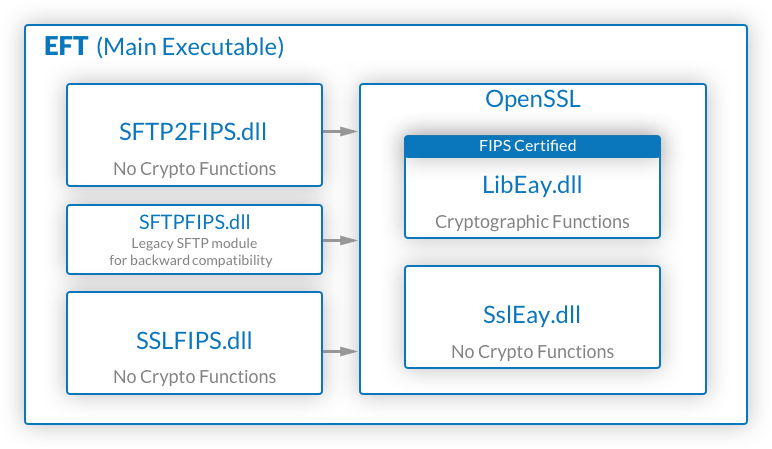Click the arrow from SFTPFIPS.dll to OpenSSL
The image size is (772, 449).
click(340, 240)
